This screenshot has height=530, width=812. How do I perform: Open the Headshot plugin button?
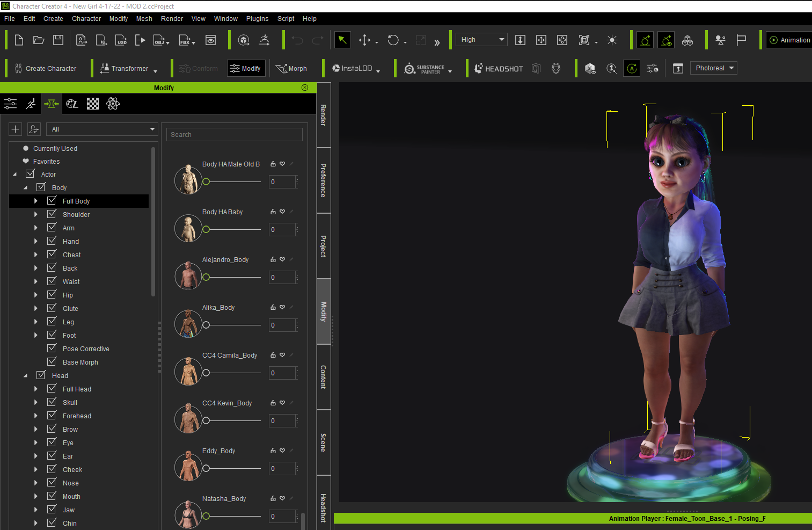pos(499,69)
